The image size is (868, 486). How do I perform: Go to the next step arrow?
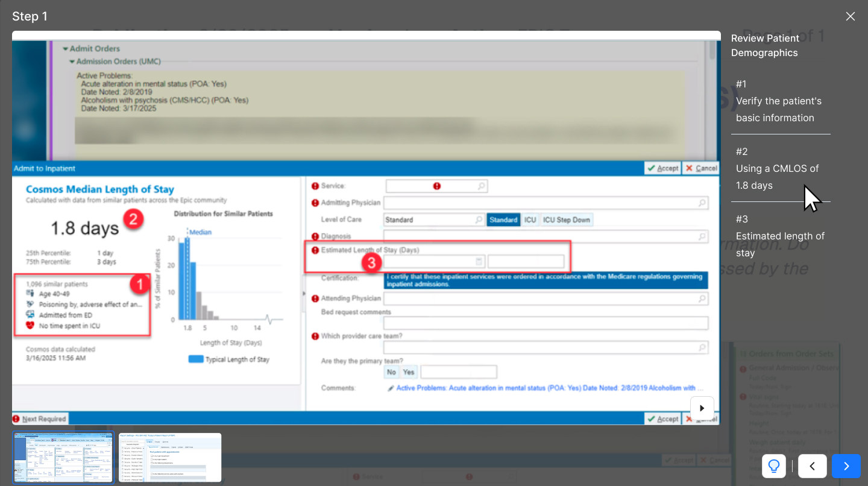tap(846, 466)
